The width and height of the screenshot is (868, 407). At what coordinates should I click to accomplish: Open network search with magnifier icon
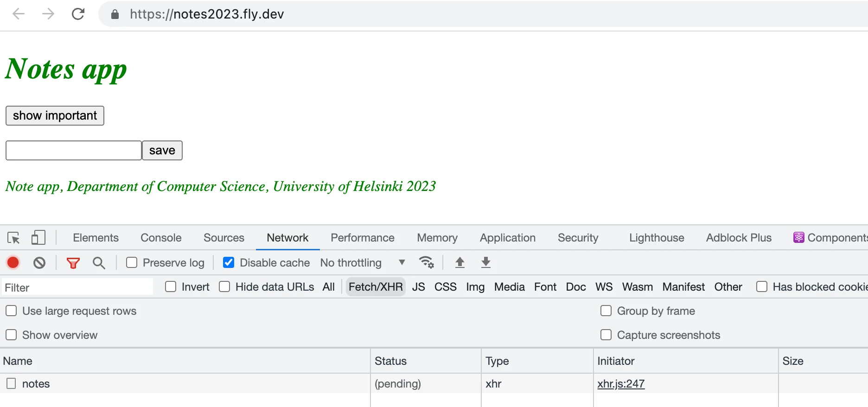coord(99,263)
